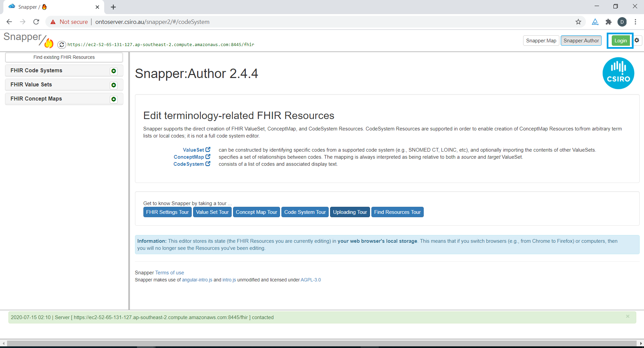The width and height of the screenshot is (644, 348).
Task: Open a new browser tab
Action: [113, 7]
